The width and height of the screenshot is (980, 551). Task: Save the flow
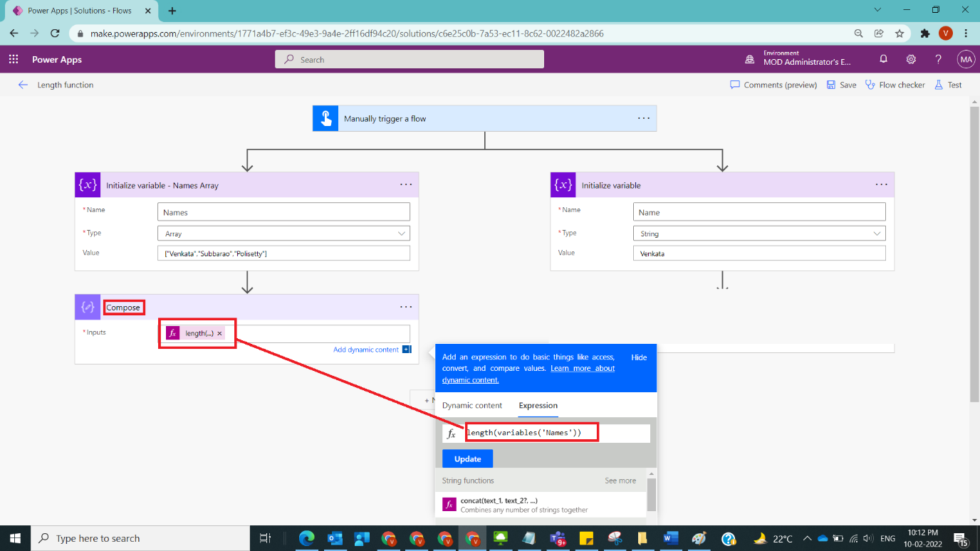pyautogui.click(x=842, y=85)
